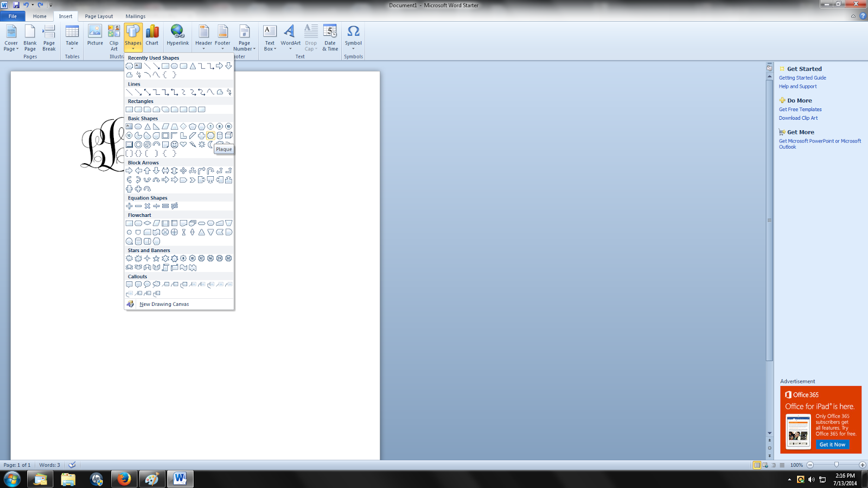Expand the Page Number dropdown
This screenshot has height=488, width=868.
pos(244,38)
